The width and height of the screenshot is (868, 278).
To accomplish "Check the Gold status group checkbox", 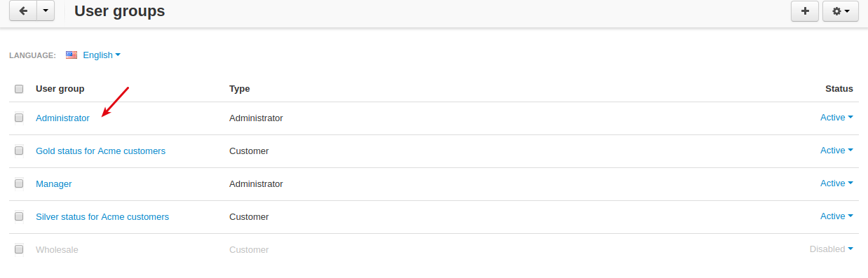I will (19, 151).
